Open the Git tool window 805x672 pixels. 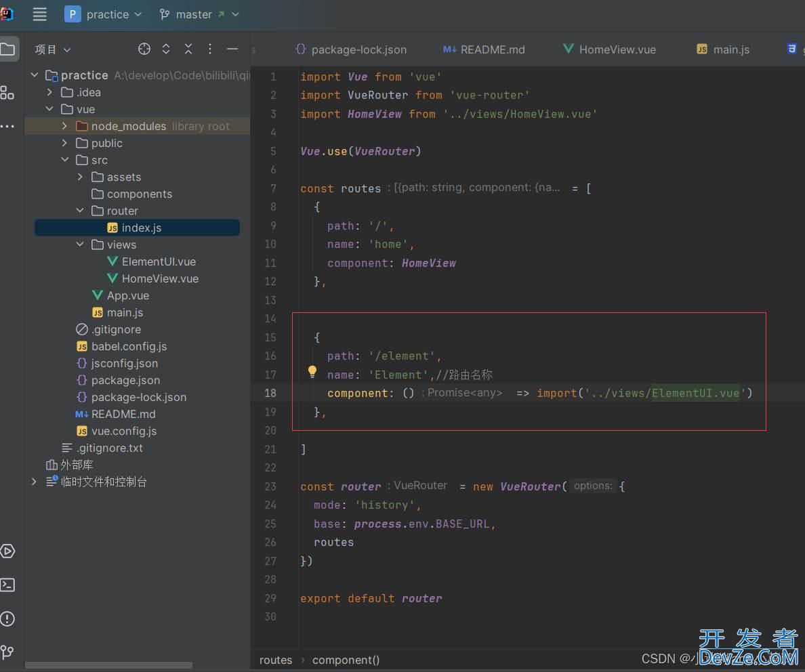pyautogui.click(x=7, y=652)
